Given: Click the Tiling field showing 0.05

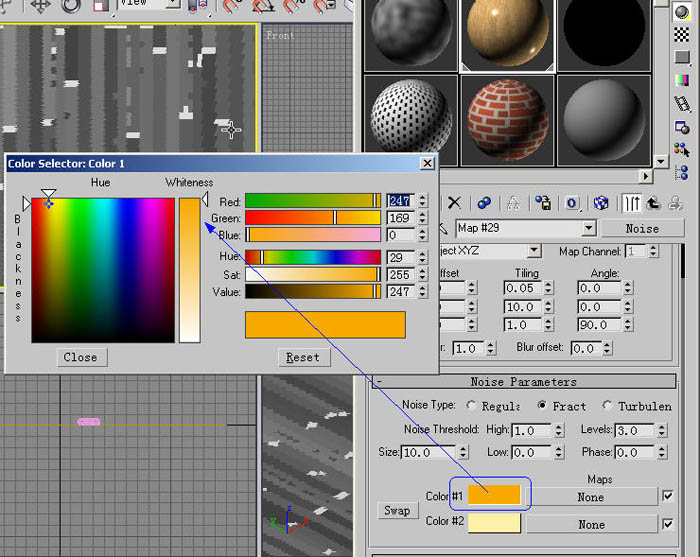Looking at the screenshot, I should pos(522,288).
